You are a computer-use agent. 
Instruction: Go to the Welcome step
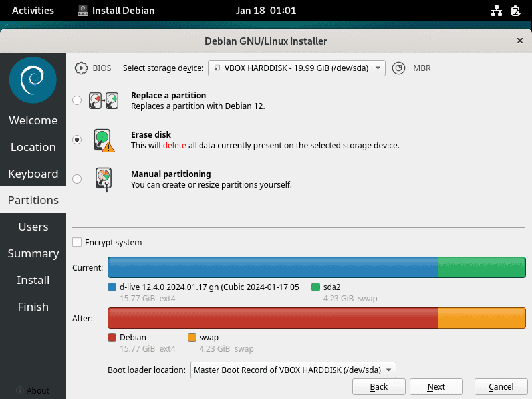(33, 120)
